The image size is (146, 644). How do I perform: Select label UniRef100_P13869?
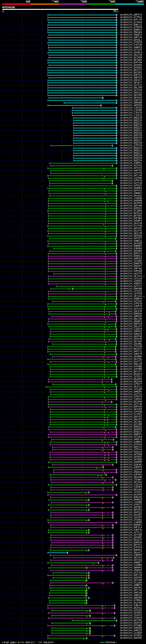(131, 211)
